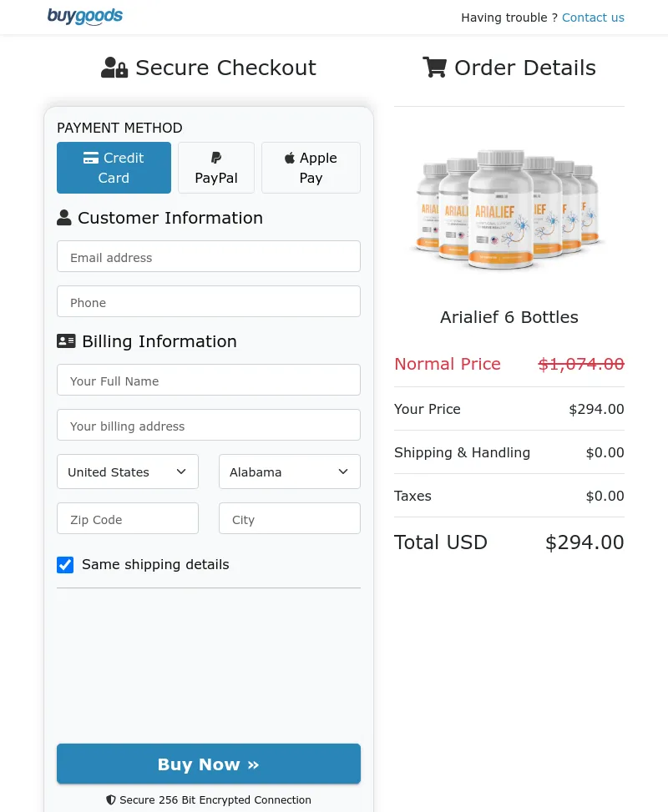Click the secure checkout lock icon

click(114, 68)
